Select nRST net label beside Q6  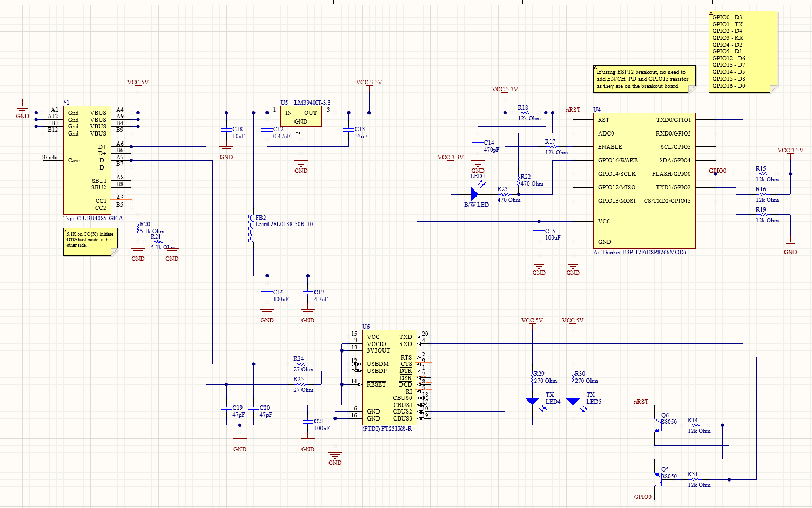[x=641, y=402]
